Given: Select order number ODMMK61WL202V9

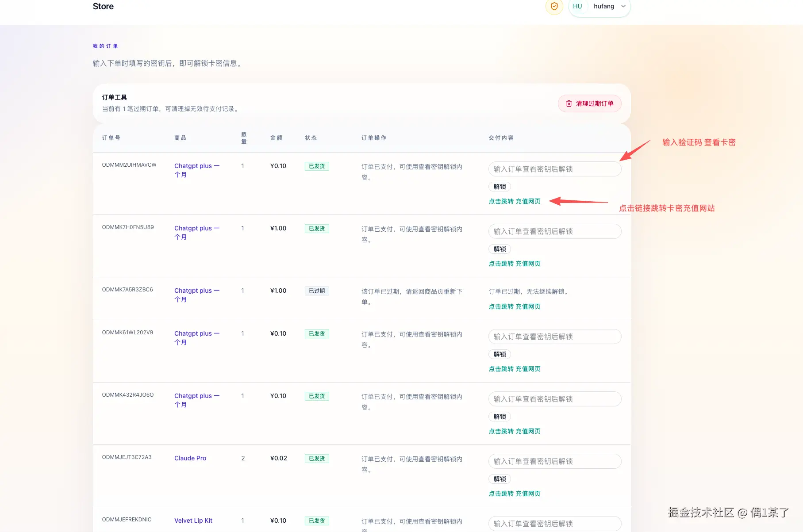Looking at the screenshot, I should pyautogui.click(x=127, y=333).
